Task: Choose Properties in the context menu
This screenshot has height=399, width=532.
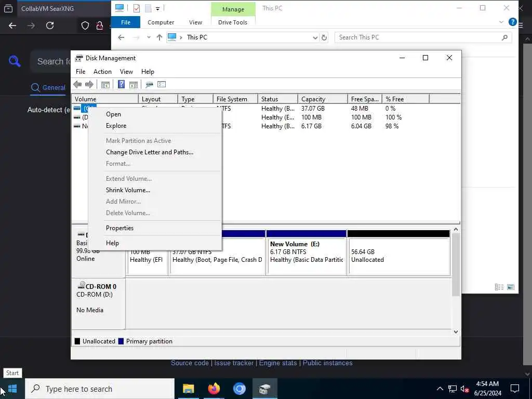Action: tap(119, 228)
